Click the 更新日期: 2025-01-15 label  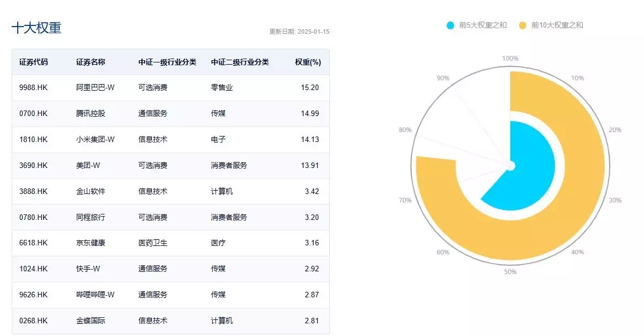pyautogui.click(x=299, y=32)
